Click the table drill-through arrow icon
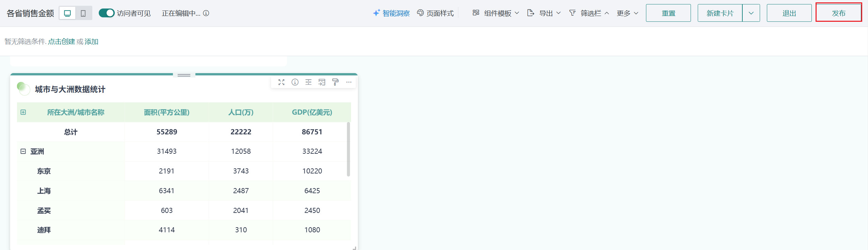The height and width of the screenshot is (250, 868). click(x=322, y=82)
